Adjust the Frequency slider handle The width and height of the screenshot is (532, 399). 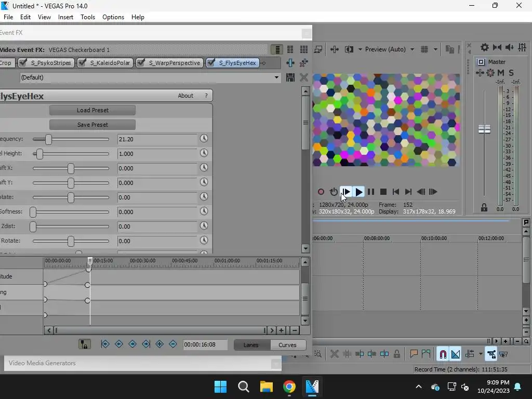48,139
